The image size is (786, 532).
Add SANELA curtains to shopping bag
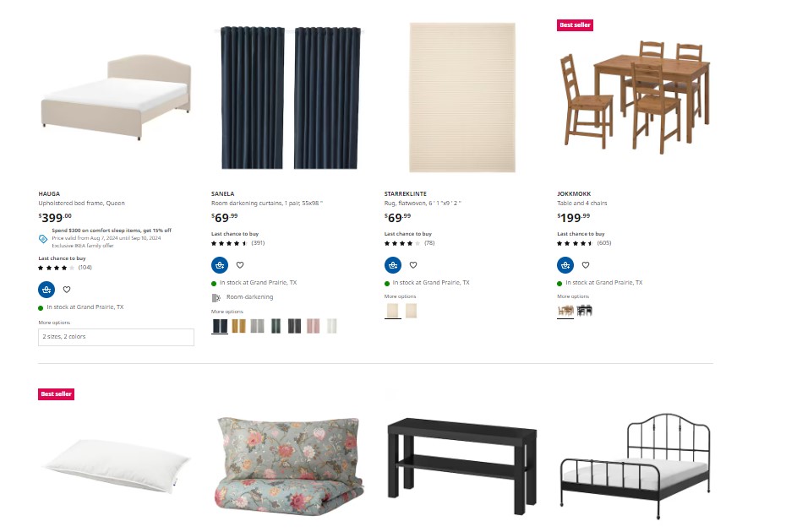(x=220, y=265)
